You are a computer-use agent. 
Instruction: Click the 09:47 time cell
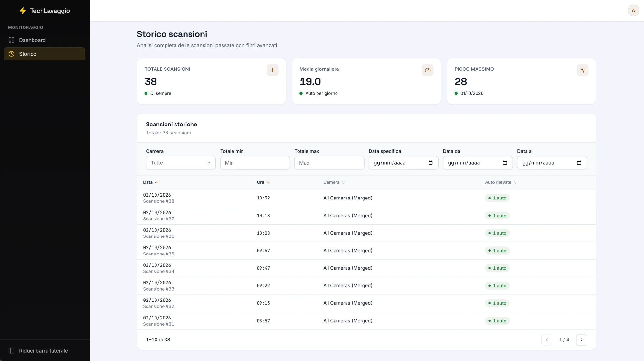263,268
